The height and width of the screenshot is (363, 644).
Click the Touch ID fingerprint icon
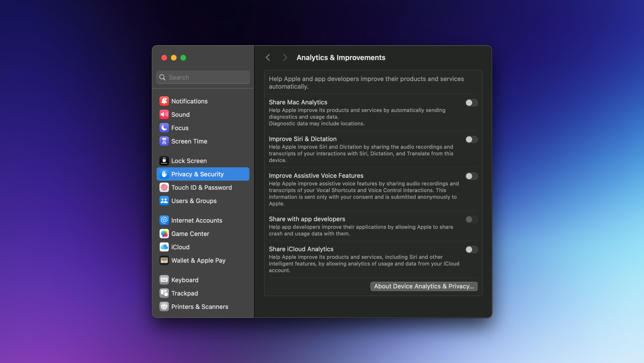tap(164, 188)
